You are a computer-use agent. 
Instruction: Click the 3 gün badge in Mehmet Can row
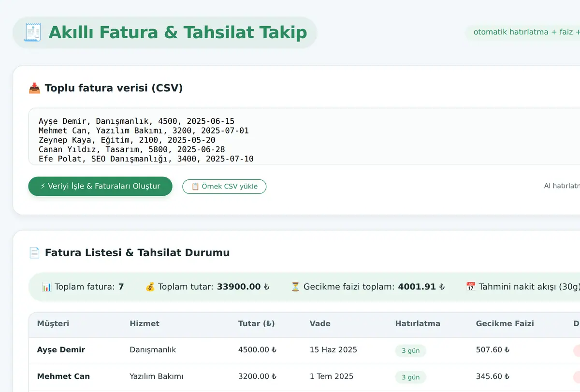410,377
